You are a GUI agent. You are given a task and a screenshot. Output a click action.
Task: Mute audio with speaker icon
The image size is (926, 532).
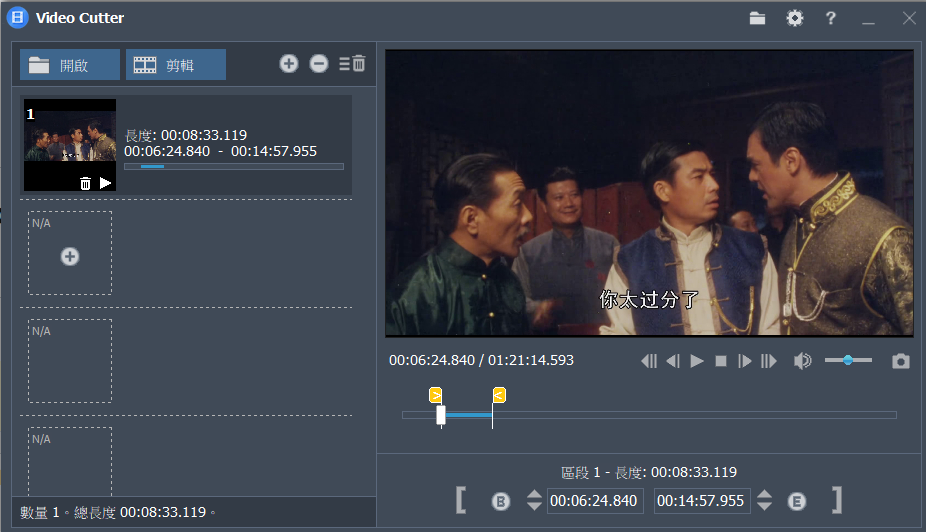[803, 361]
